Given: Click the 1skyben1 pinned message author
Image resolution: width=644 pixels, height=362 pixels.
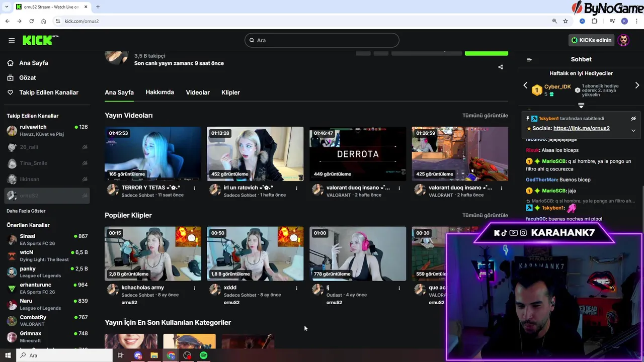Looking at the screenshot, I should (x=549, y=119).
